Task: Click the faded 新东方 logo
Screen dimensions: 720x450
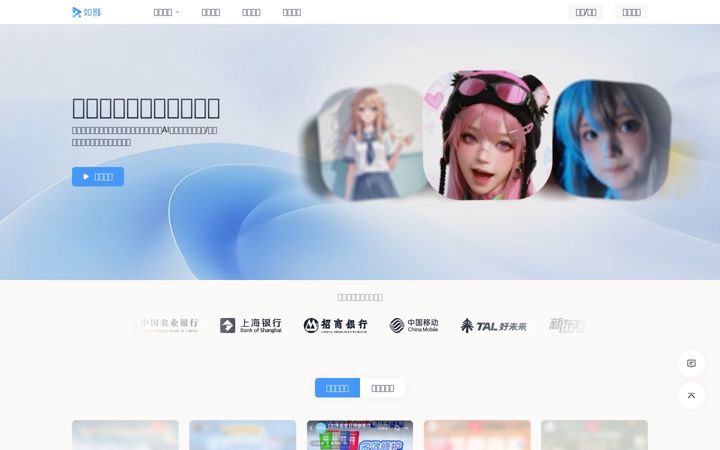Action: pos(568,326)
